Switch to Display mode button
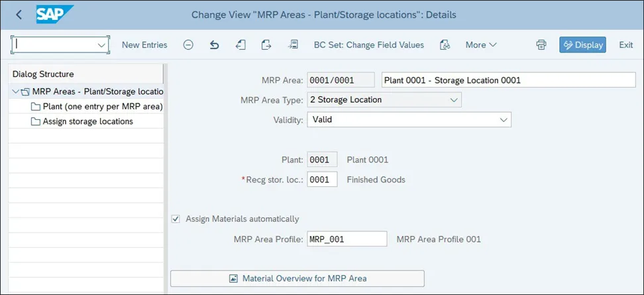 (582, 45)
